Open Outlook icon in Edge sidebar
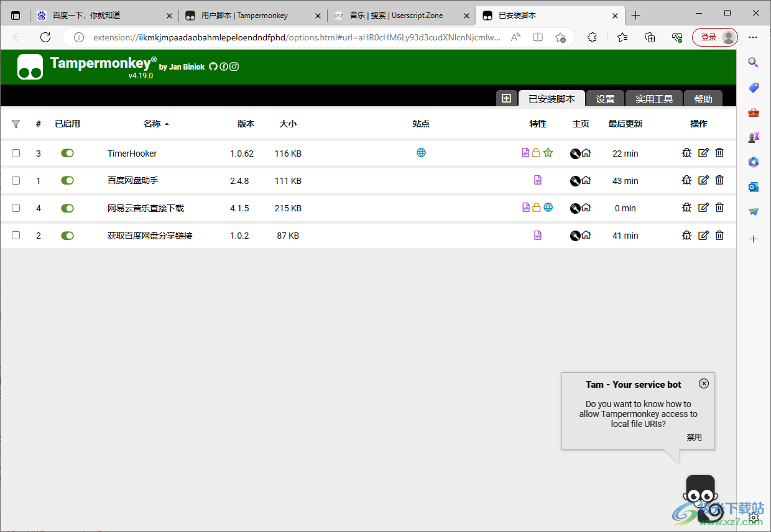This screenshot has height=532, width=771. click(753, 187)
